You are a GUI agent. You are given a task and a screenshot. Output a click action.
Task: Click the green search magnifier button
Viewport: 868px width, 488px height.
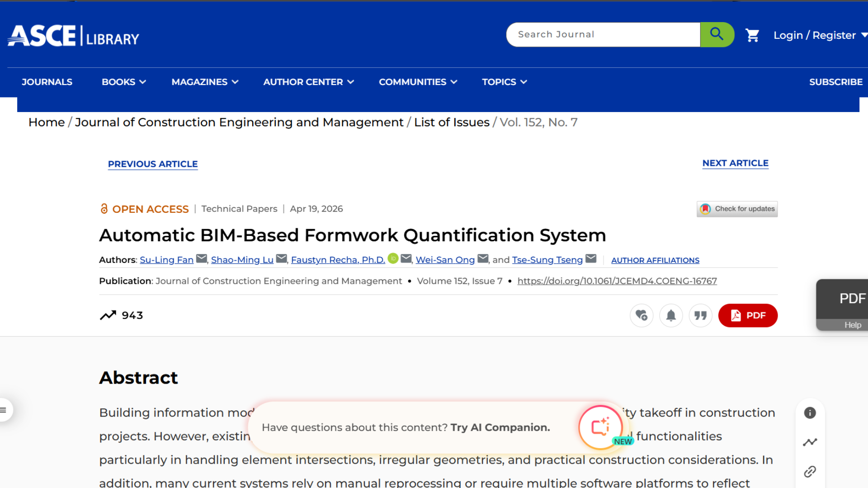pos(717,34)
